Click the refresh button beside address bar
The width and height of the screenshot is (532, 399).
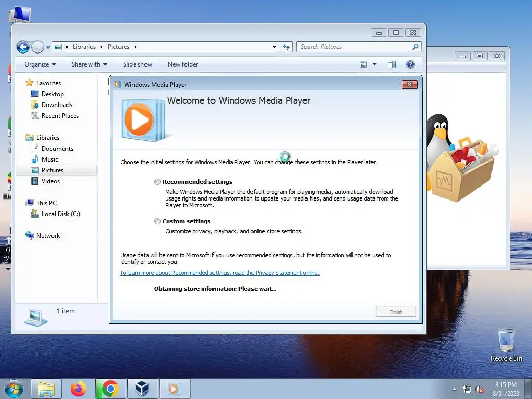[286, 47]
